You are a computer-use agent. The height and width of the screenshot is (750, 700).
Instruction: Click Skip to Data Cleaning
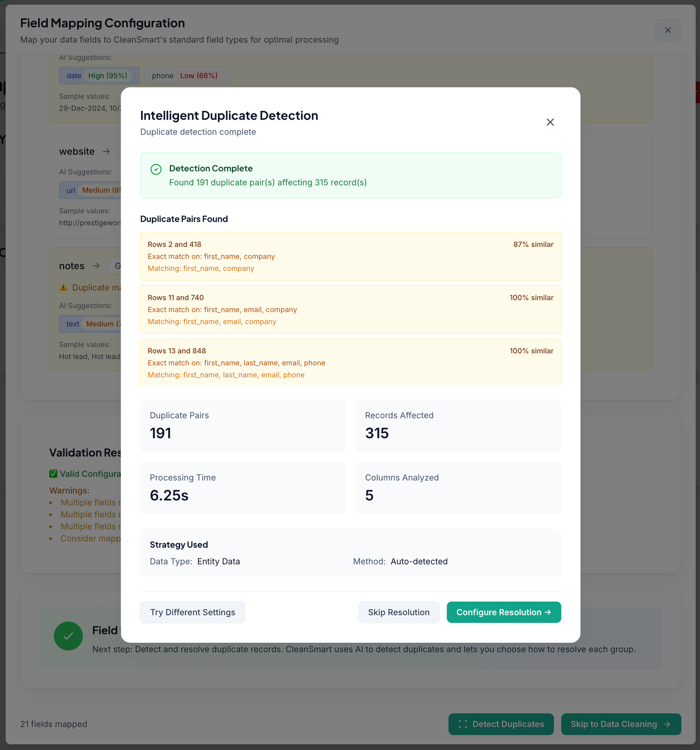pos(621,724)
